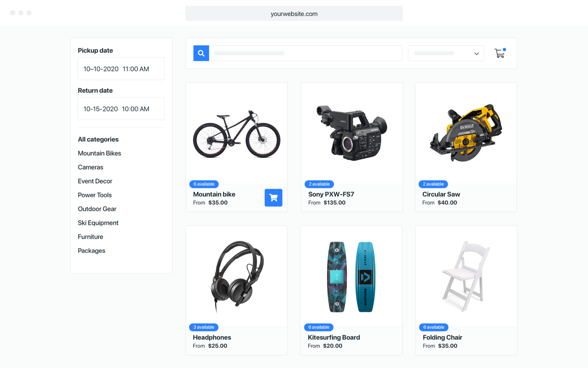Show All categories

tap(98, 139)
